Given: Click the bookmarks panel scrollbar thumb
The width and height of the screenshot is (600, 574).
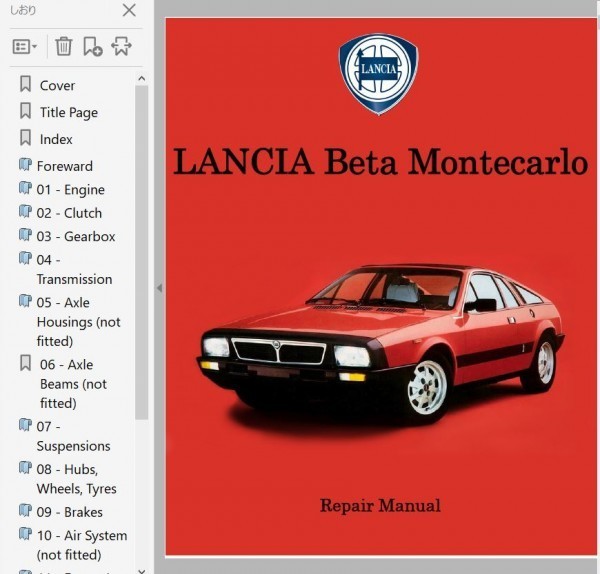Looking at the screenshot, I should tap(142, 253).
